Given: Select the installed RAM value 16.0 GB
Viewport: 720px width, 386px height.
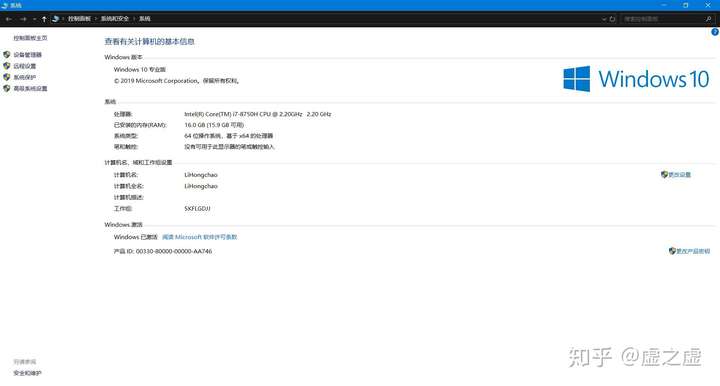Looking at the screenshot, I should 214,125.
